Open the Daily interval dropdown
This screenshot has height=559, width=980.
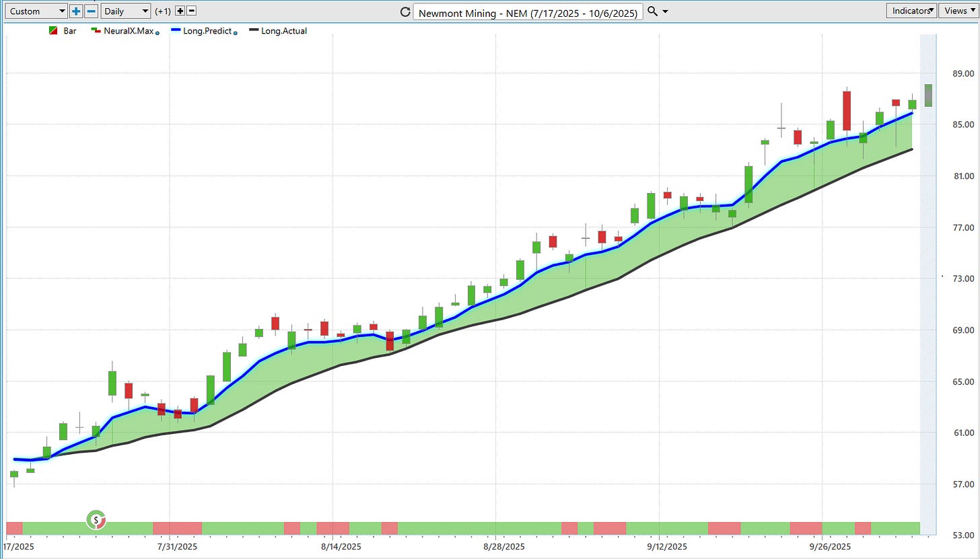[126, 11]
